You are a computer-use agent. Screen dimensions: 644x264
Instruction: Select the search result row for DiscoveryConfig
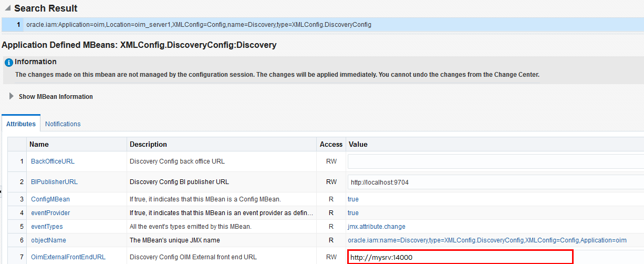pos(199,25)
